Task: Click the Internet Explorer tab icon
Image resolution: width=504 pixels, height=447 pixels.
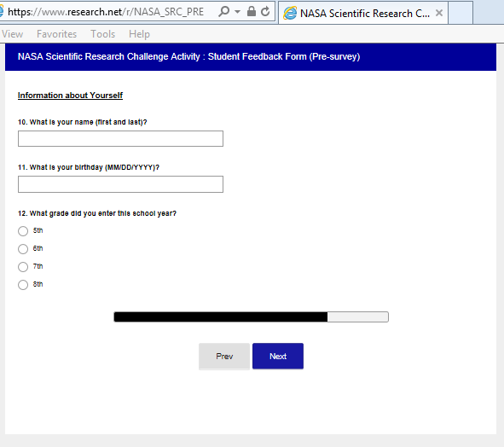Action: tap(290, 13)
